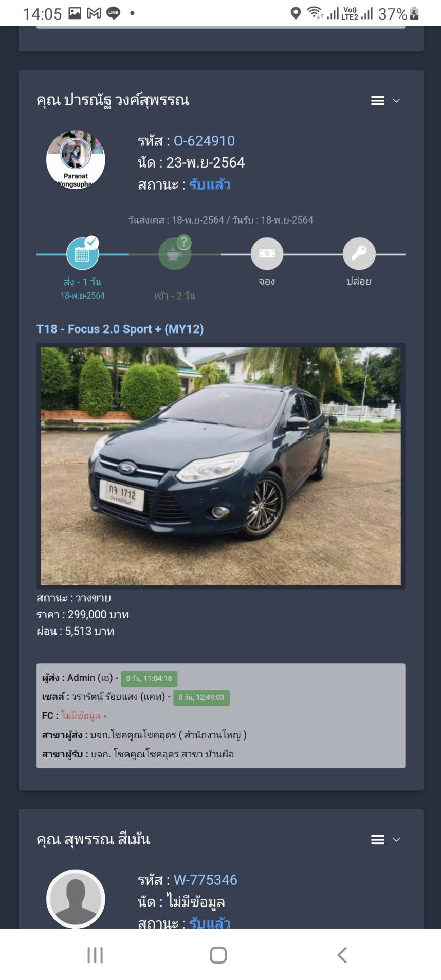Click the default grey avatar picture
Screen dimensions: 441x980
click(x=76, y=899)
